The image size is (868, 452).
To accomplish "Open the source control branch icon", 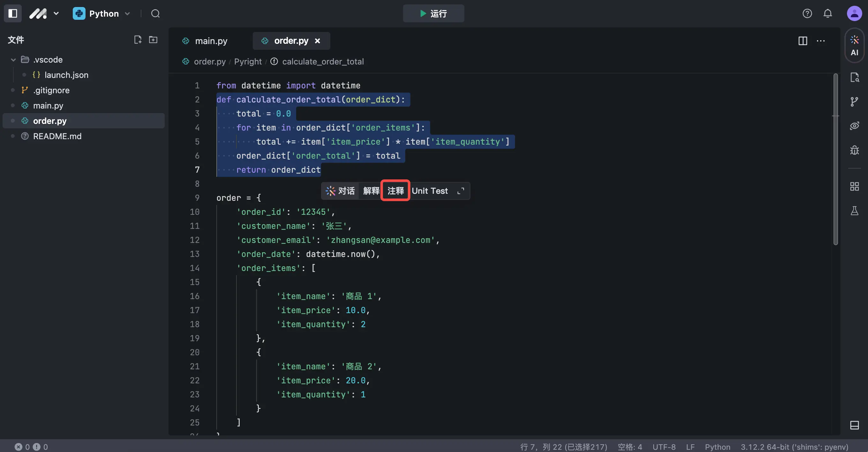I will (x=854, y=102).
